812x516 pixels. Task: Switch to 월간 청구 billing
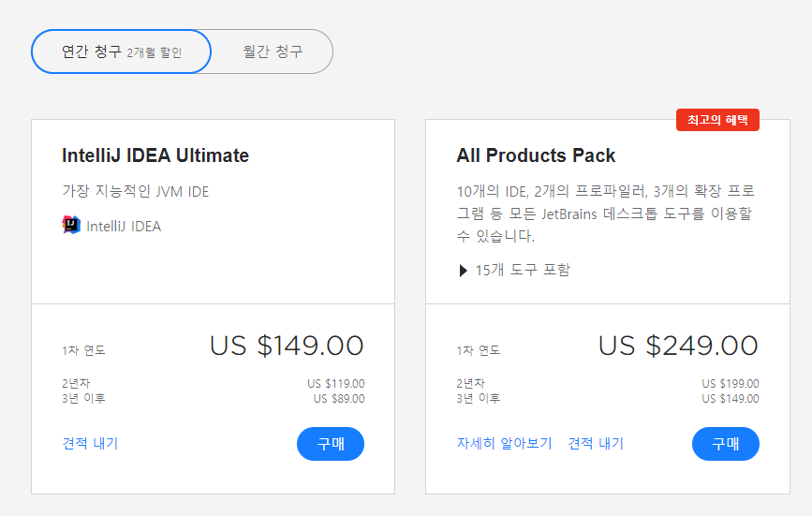pyautogui.click(x=273, y=52)
